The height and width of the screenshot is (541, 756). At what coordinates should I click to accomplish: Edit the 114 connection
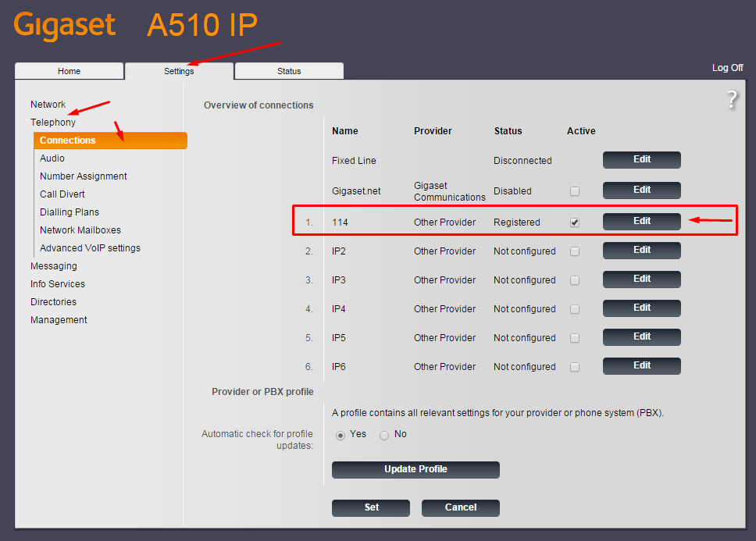coord(642,222)
